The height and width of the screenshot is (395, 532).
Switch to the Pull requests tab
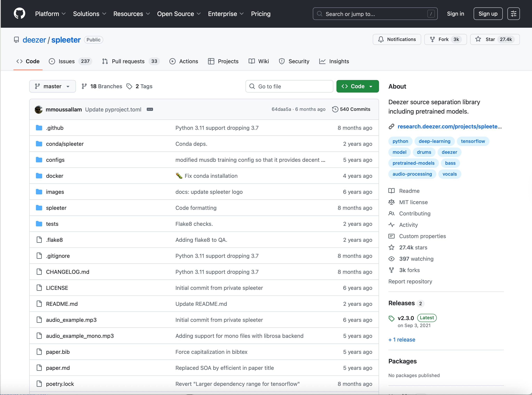point(131,61)
